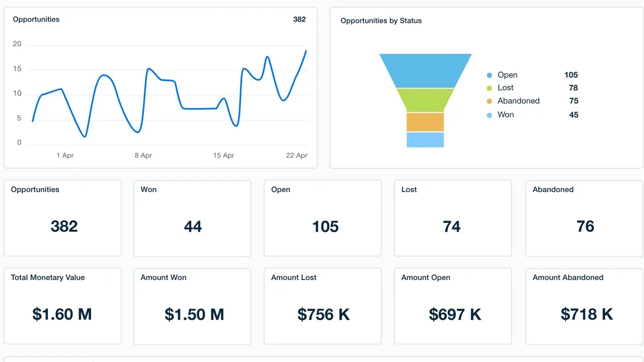Click the Lost card showing 74
The height and width of the screenshot is (362, 644).
[x=453, y=218]
